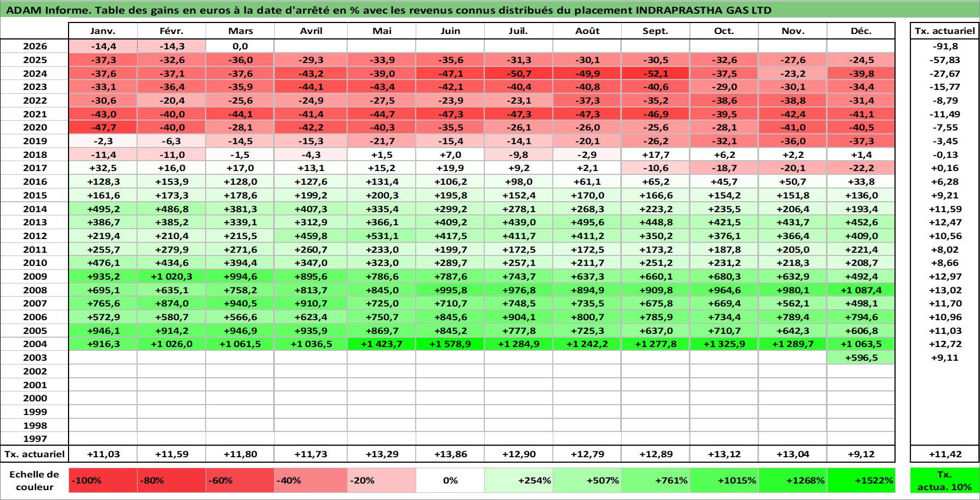The image size is (980, 500).
Task: Click the 2004 row label
Action: (x=35, y=344)
